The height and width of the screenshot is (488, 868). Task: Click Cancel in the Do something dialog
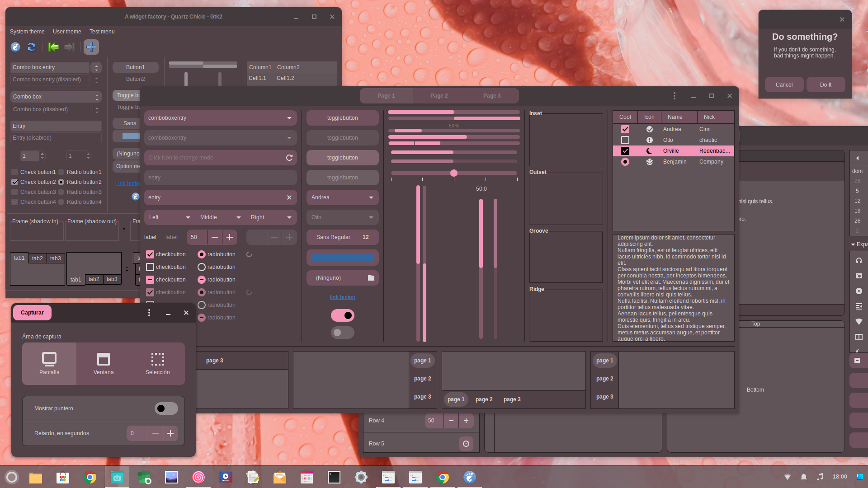tap(784, 85)
